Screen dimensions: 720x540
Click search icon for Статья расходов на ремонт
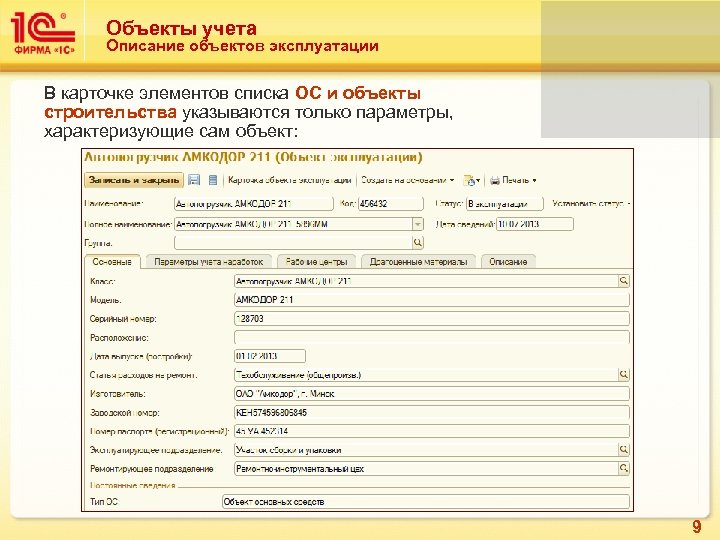pos(624,375)
